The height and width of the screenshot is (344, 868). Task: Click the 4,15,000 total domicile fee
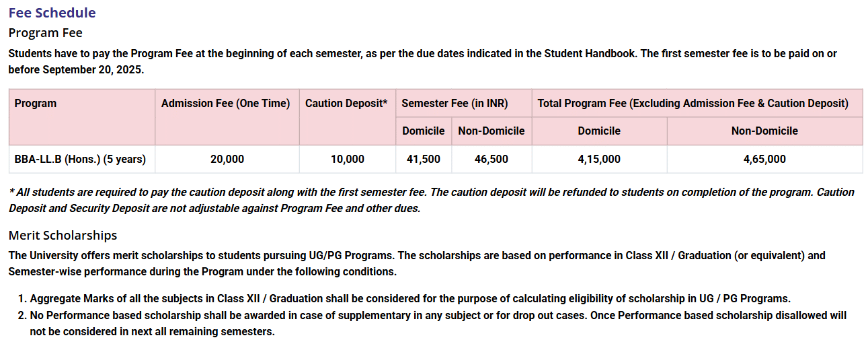[599, 160]
